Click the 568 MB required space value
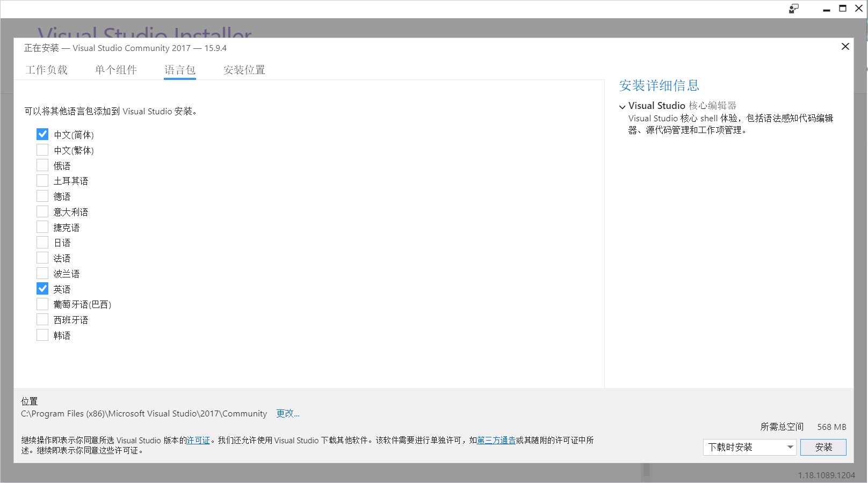The height and width of the screenshot is (483, 868). pyautogui.click(x=832, y=427)
